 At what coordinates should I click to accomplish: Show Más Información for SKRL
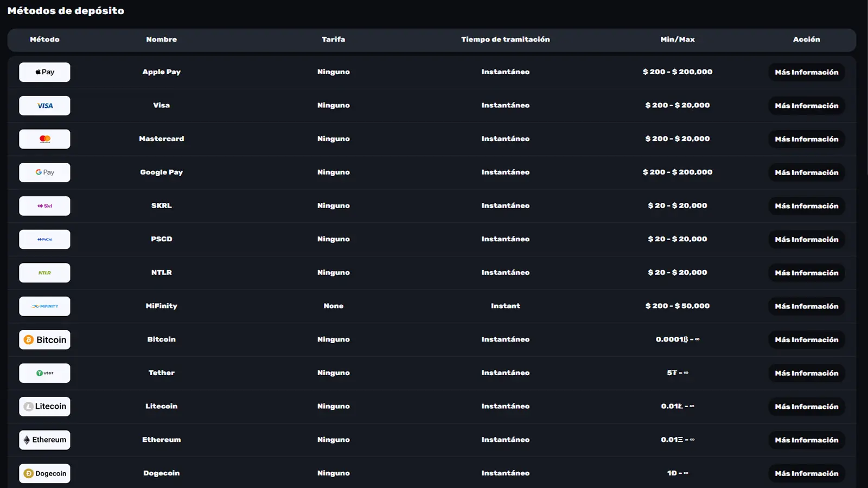point(807,206)
